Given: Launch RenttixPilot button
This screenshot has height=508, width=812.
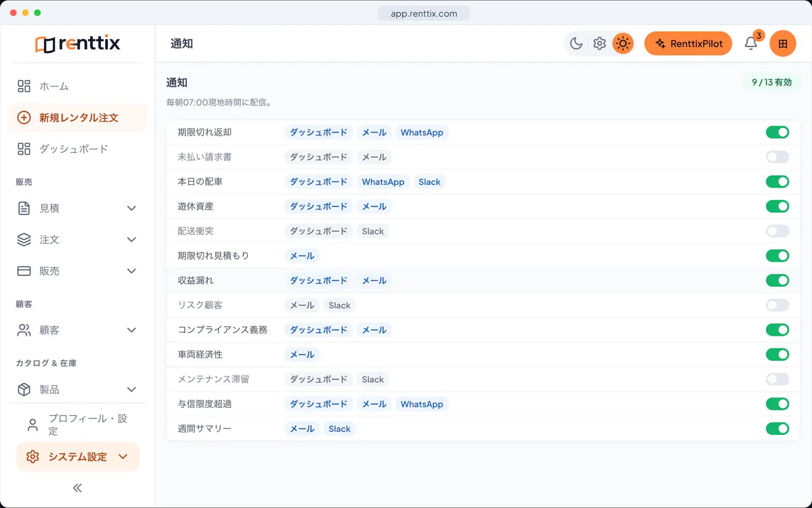Looking at the screenshot, I should 688,44.
